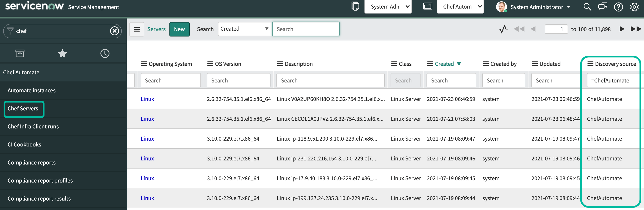Open the Created search column selector dropdown

coord(244,29)
